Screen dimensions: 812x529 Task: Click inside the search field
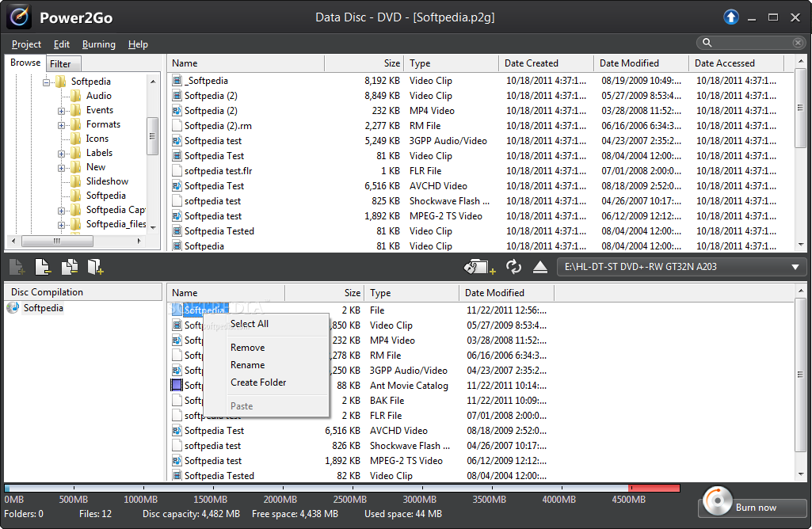tap(751, 42)
